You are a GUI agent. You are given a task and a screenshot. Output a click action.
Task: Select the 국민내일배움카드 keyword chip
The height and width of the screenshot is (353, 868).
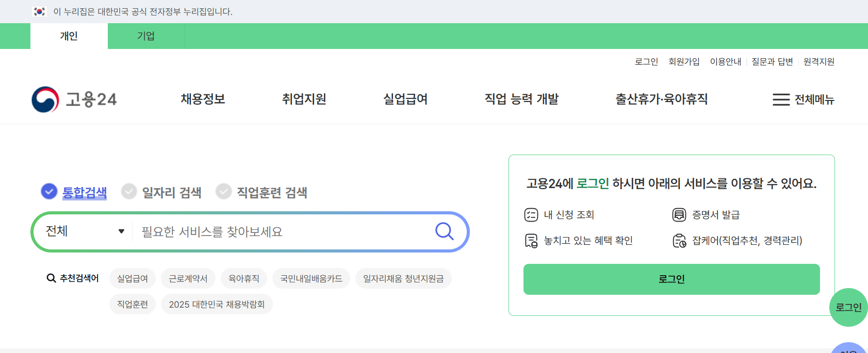[311, 278]
